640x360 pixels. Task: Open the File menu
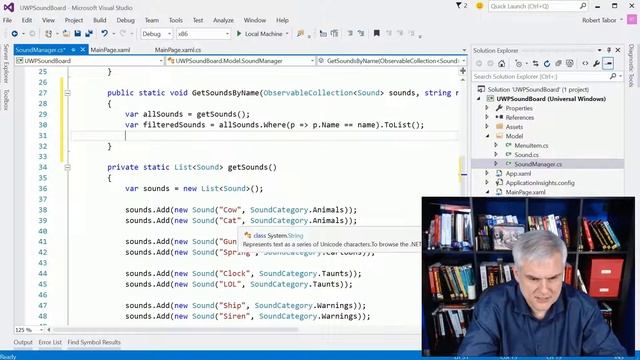[x=7, y=20]
